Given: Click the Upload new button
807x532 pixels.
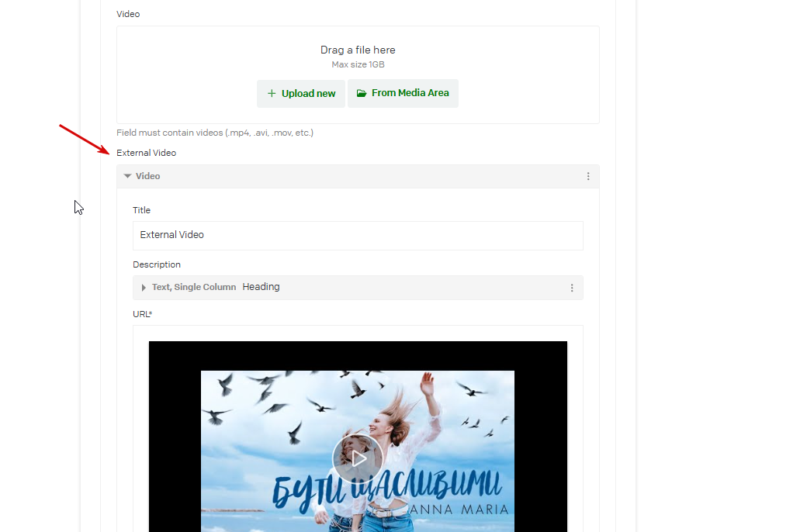Looking at the screenshot, I should [x=301, y=94].
